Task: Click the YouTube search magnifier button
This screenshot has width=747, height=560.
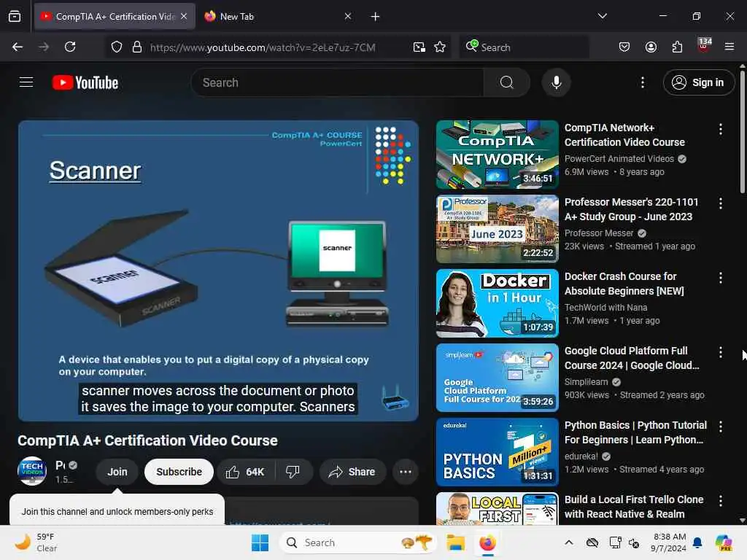Action: [506, 82]
